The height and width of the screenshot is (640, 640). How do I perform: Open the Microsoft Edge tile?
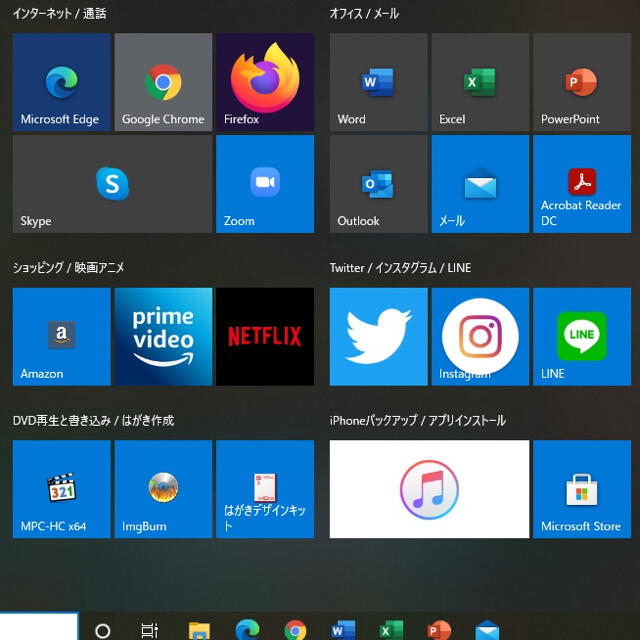point(62,82)
